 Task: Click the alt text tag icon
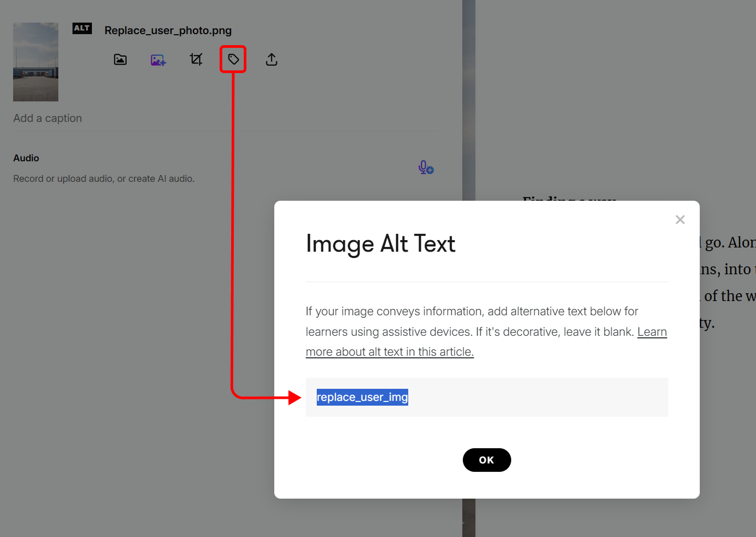point(233,59)
